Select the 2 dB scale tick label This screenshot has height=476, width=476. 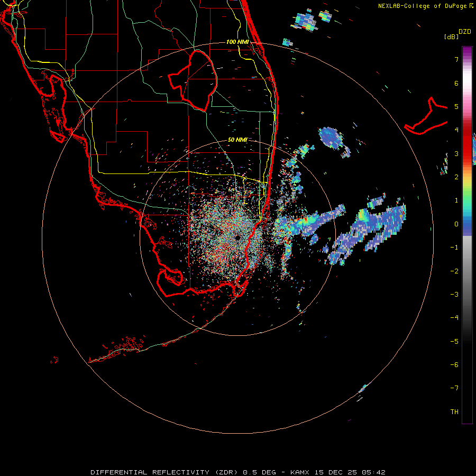pyautogui.click(x=456, y=177)
